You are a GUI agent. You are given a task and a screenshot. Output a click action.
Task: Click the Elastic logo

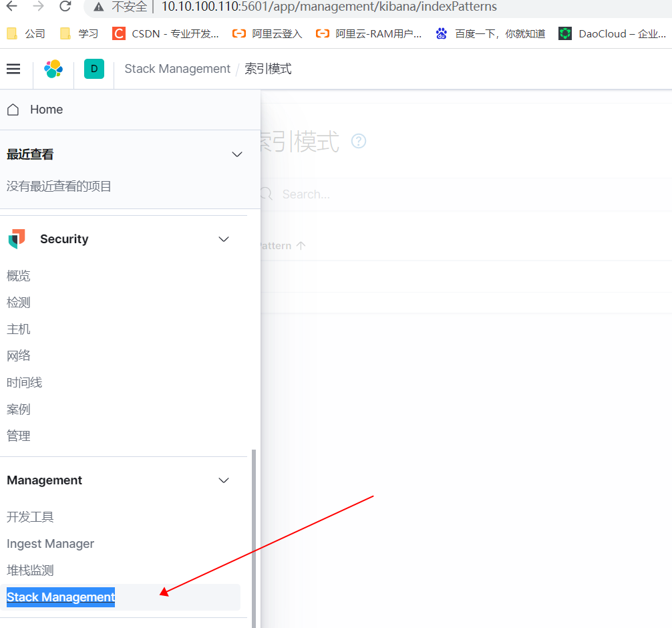pos(53,68)
